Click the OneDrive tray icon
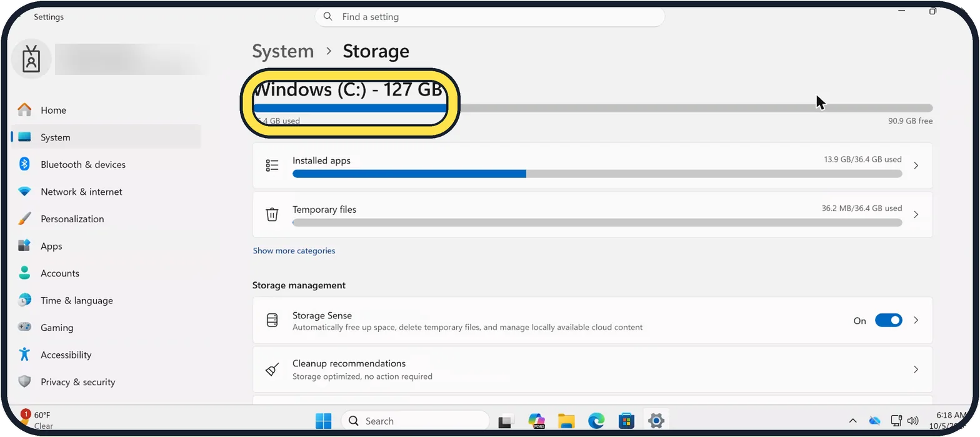Viewport: 980px width, 437px height. pyautogui.click(x=874, y=421)
